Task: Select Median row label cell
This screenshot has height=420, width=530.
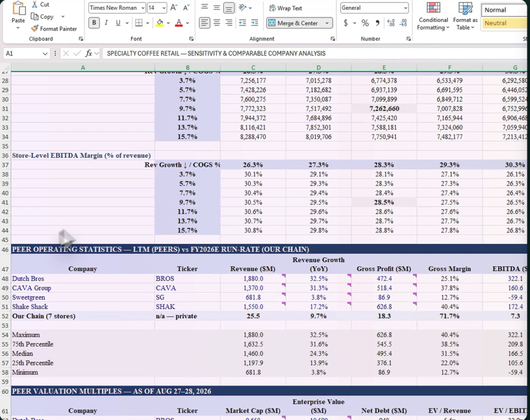Action: tap(83, 354)
